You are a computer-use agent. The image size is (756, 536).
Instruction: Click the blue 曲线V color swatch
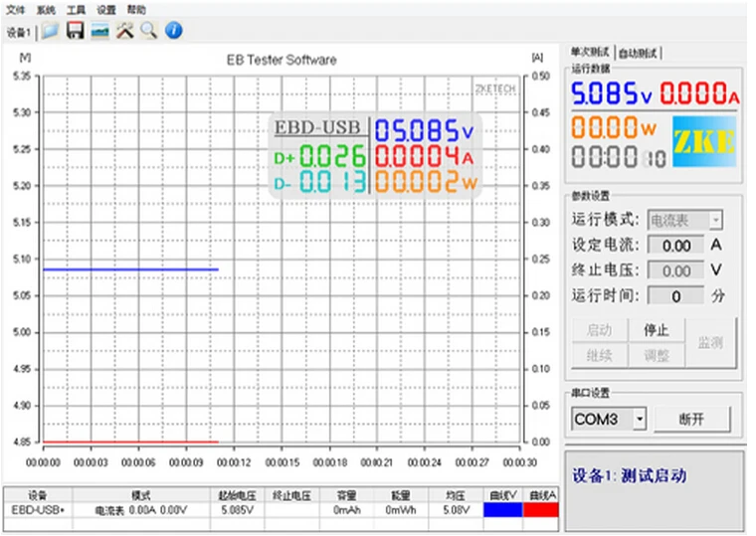502,510
